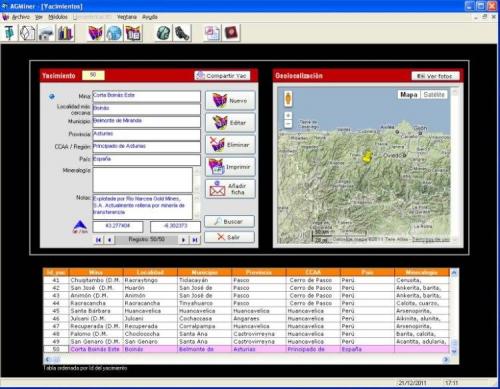Click the blue mountain lat/lon icon
The width and height of the screenshot is (500, 389).
pos(80,227)
